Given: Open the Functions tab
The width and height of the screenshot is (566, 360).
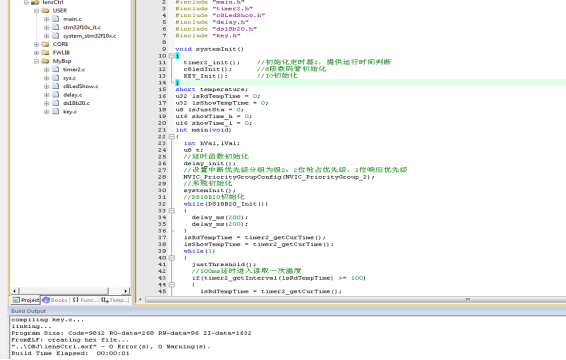Looking at the screenshot, I should (x=85, y=300).
